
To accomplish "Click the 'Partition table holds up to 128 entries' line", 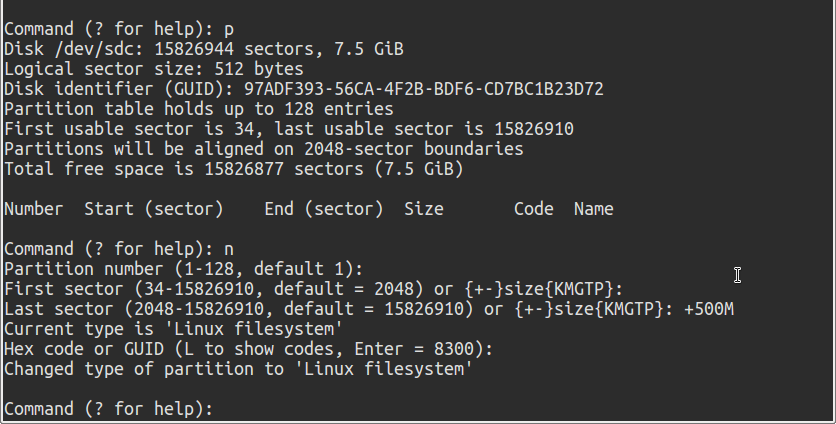I will click(199, 109).
